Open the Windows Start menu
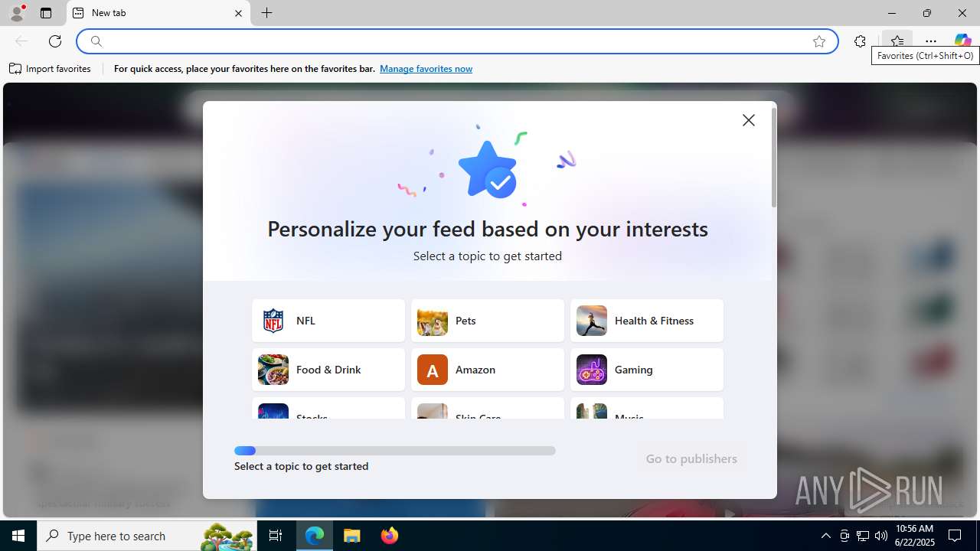Screen dimensions: 980x551 (18, 536)
